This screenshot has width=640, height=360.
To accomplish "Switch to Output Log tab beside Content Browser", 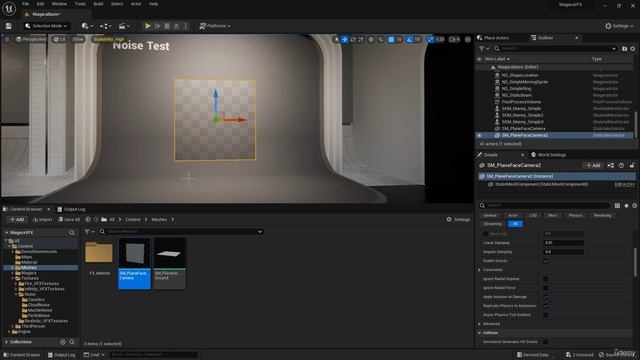I will click(71, 209).
